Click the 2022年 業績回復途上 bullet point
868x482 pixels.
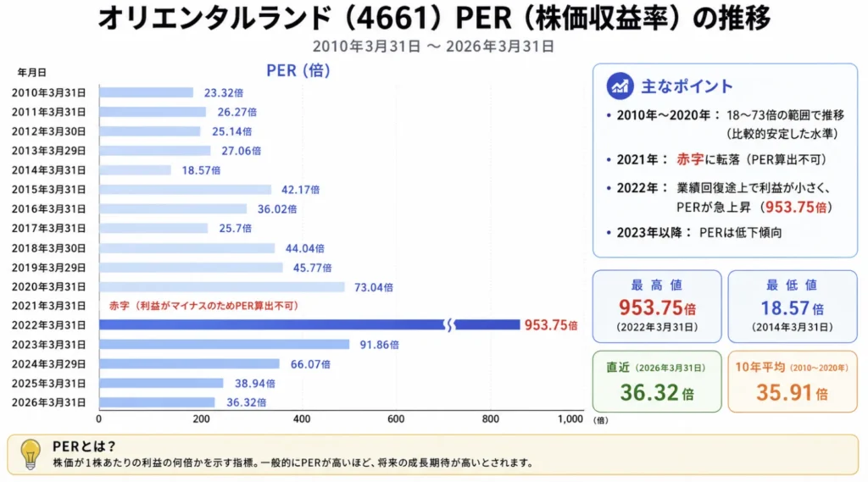click(x=721, y=197)
